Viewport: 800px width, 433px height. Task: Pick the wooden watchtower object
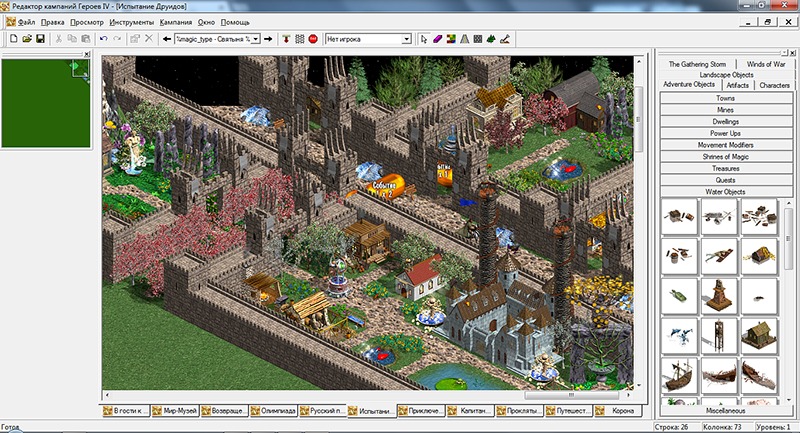(719, 336)
